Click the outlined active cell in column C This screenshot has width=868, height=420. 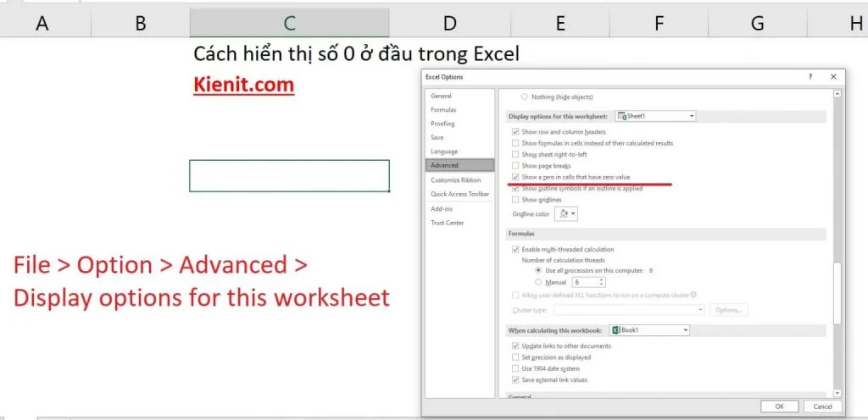point(289,176)
